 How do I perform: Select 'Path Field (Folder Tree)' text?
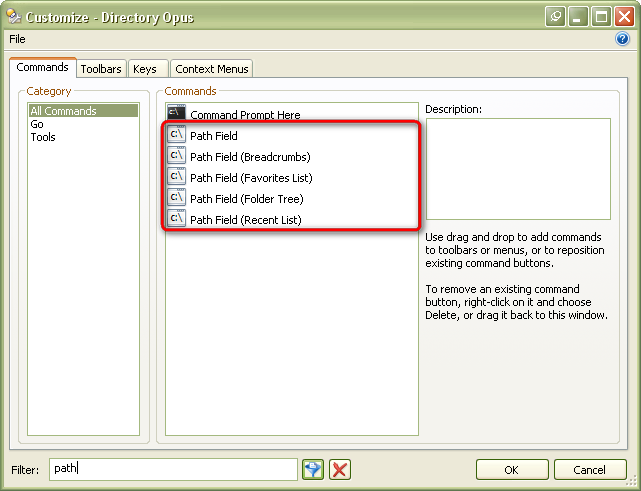click(x=247, y=199)
